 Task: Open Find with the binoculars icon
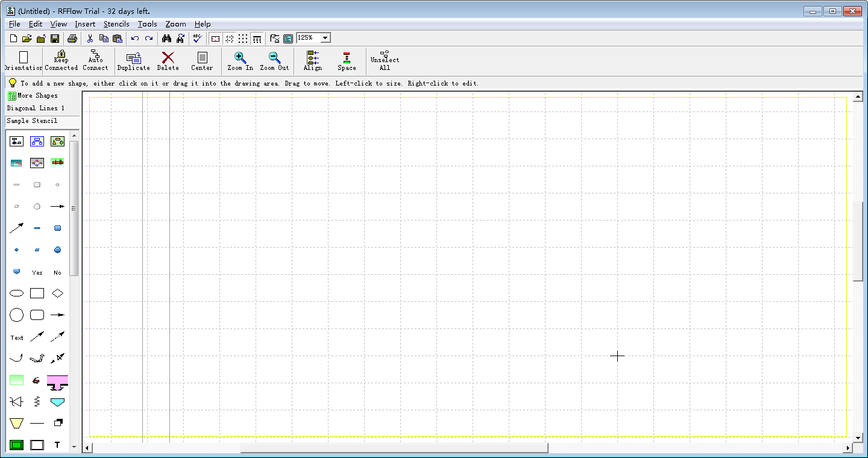[166, 39]
